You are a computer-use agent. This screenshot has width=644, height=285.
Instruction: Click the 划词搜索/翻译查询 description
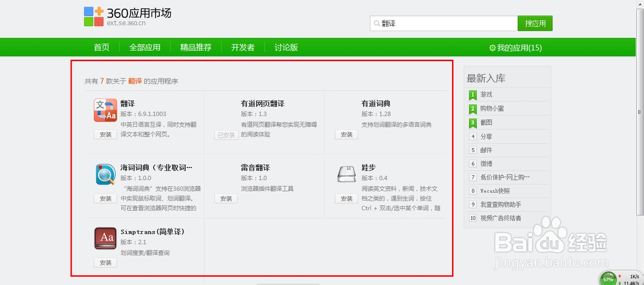(x=145, y=253)
